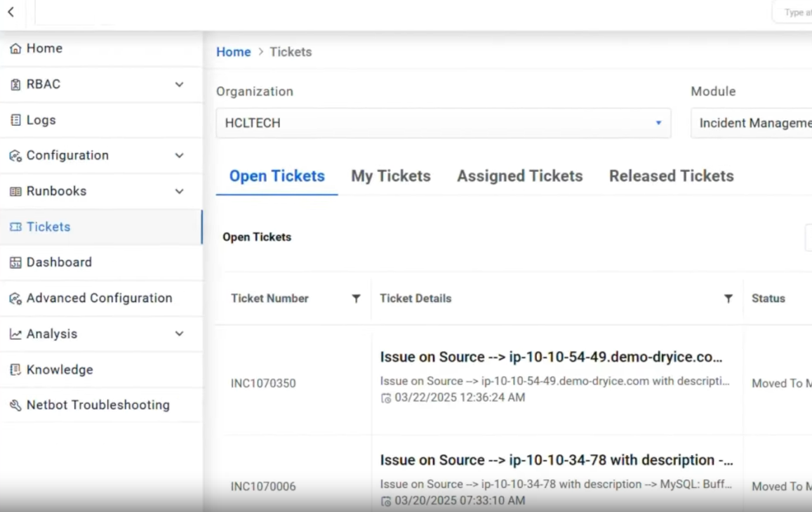The image size is (812, 512).
Task: Click INC1070350 row Moved To status
Action: [781, 383]
